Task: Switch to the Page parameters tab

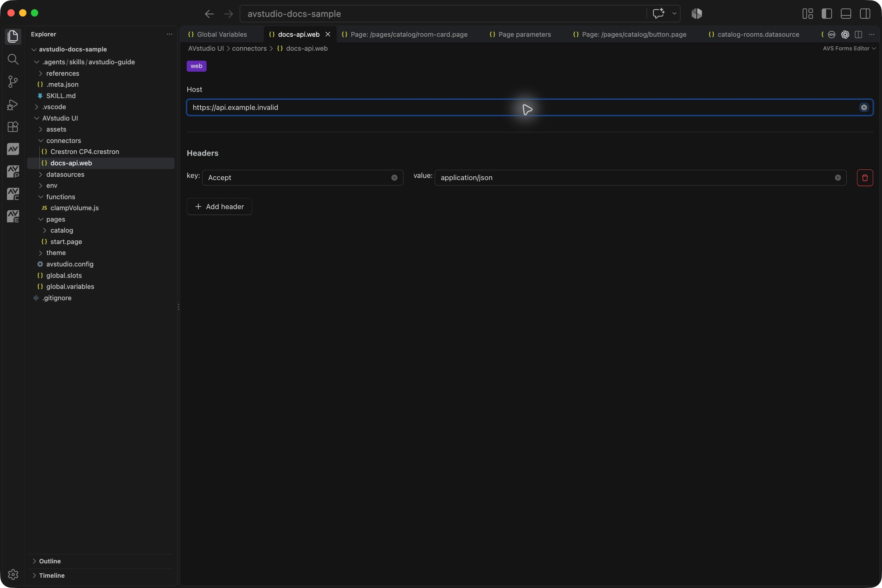Action: (524, 35)
